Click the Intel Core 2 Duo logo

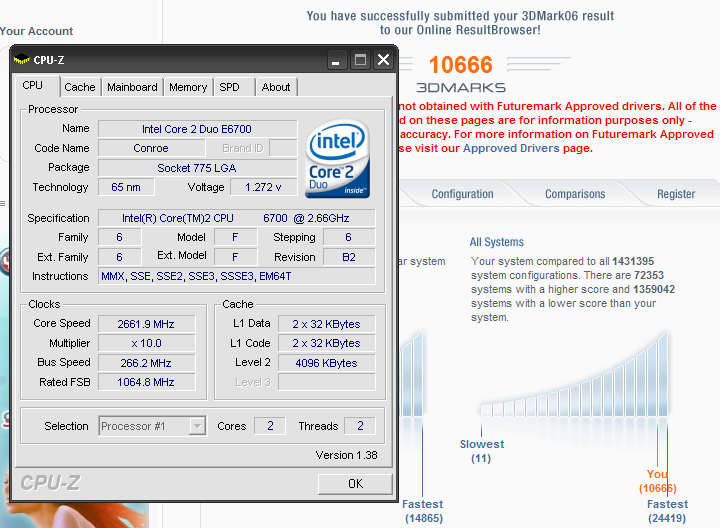338,159
